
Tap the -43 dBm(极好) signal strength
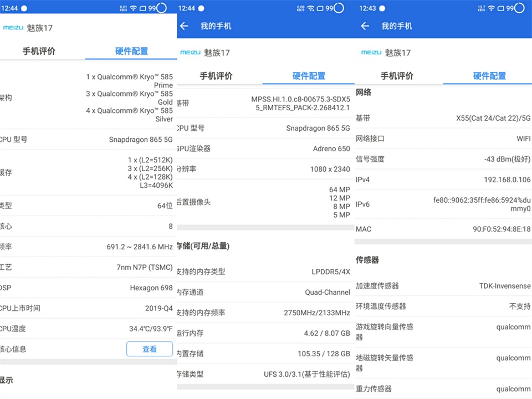507,159
